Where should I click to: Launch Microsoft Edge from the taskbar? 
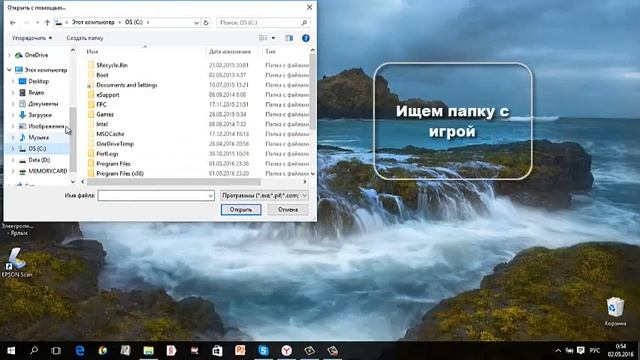80,350
